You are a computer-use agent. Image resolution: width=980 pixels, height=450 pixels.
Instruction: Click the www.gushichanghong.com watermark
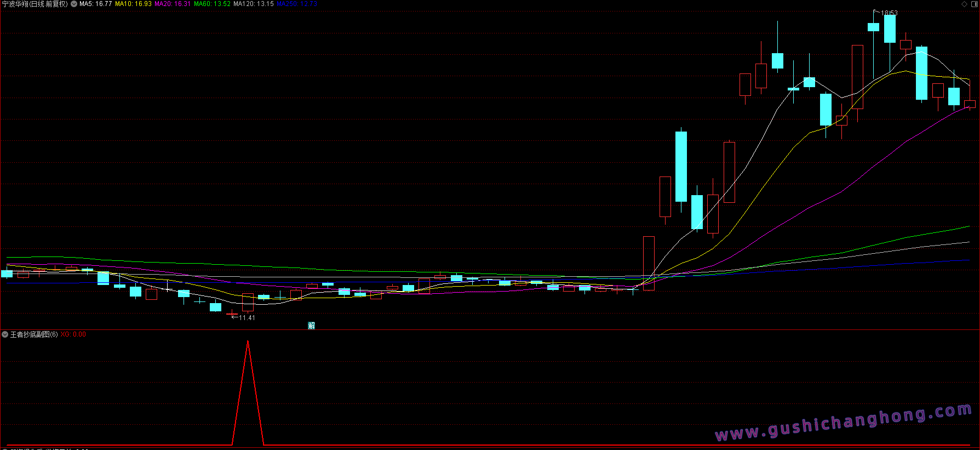click(843, 423)
